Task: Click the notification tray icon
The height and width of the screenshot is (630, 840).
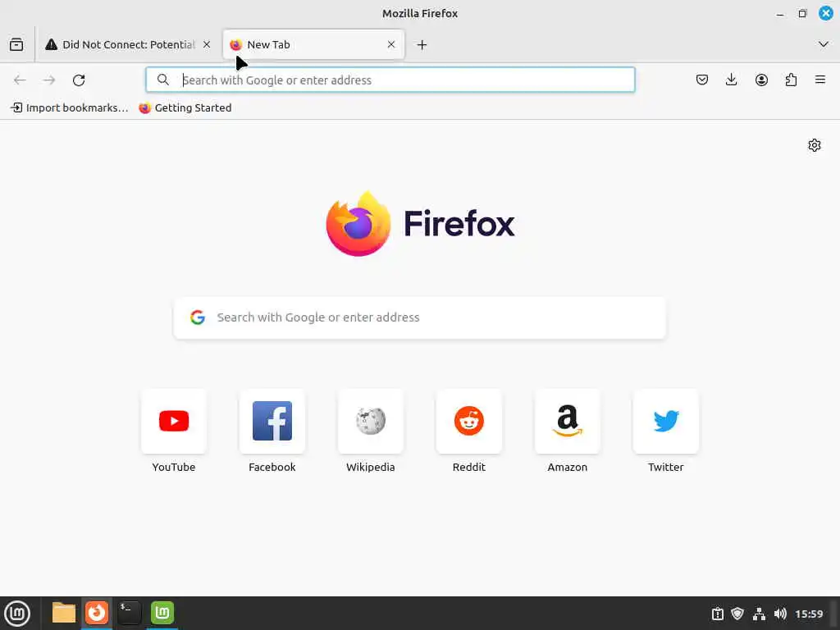Action: (717, 614)
